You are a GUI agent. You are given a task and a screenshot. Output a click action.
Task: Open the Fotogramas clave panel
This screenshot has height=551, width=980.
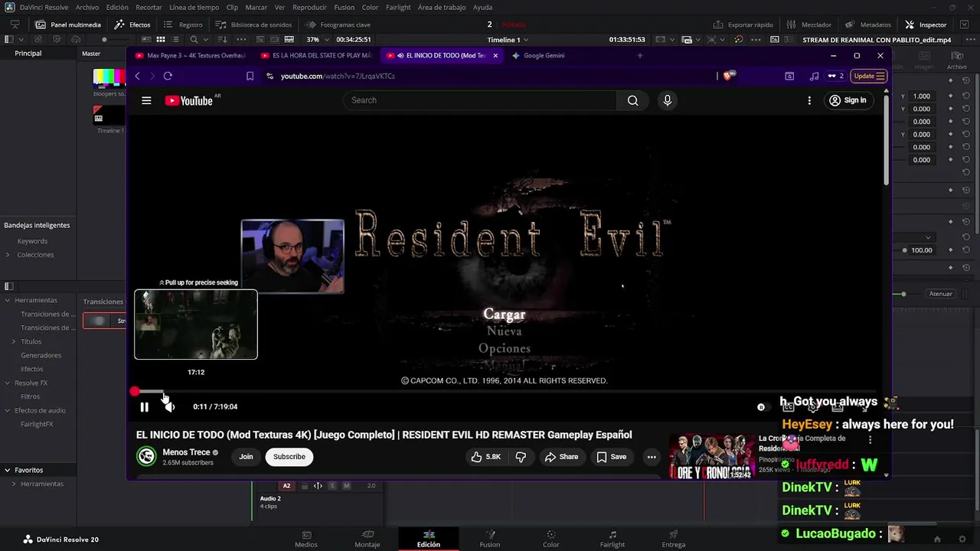point(338,24)
